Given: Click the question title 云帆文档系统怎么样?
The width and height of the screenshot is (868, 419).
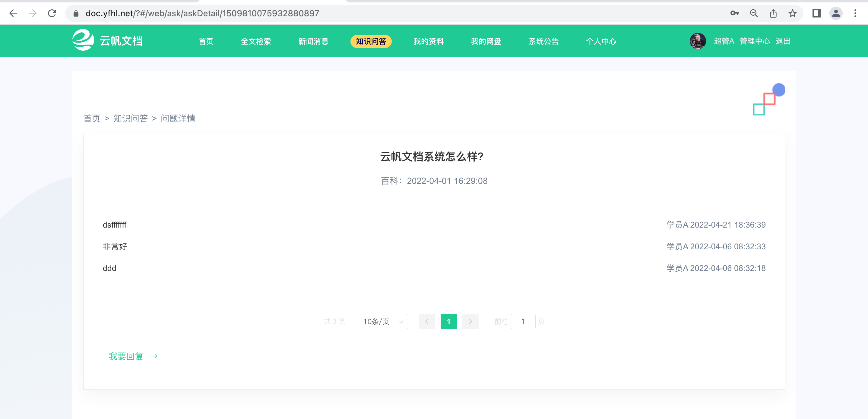Looking at the screenshot, I should tap(432, 157).
